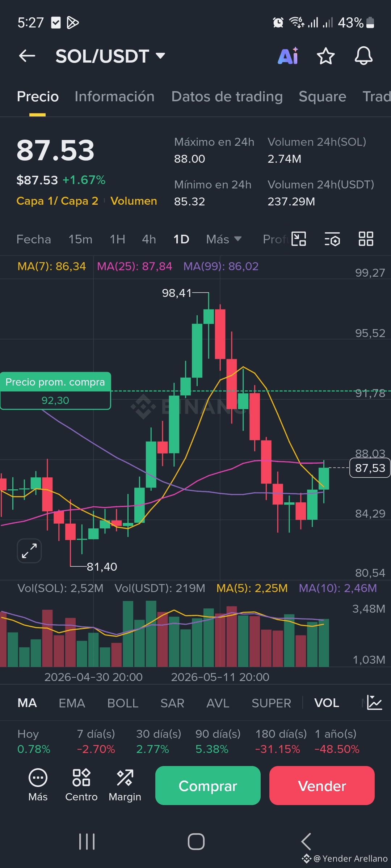Tap the MA(99): 86,02 value
The width and height of the screenshot is (391, 868).
221,267
